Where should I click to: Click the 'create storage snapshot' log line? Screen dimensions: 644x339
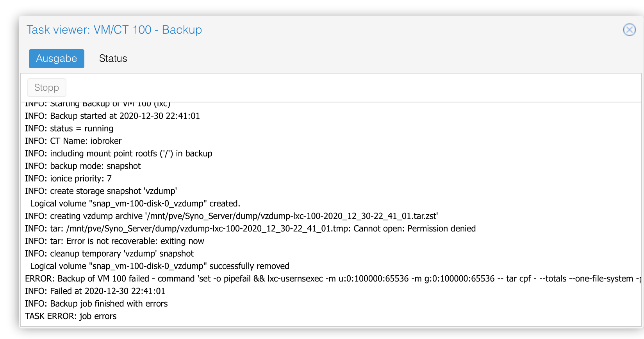click(x=101, y=191)
